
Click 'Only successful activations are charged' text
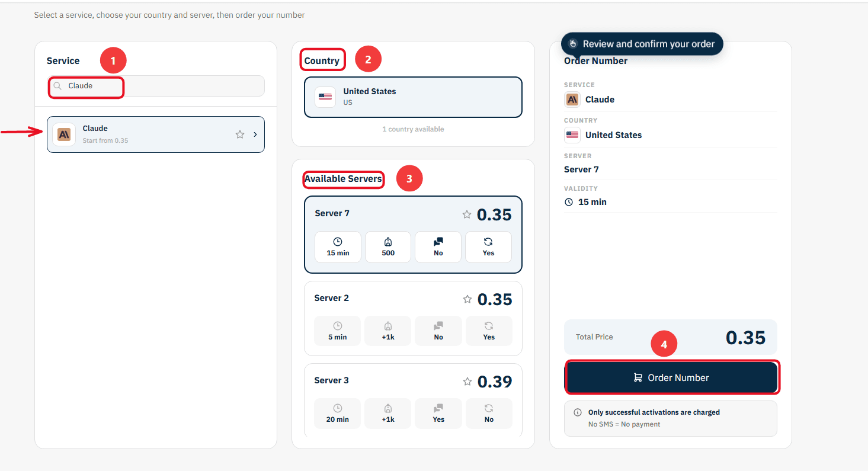654,412
